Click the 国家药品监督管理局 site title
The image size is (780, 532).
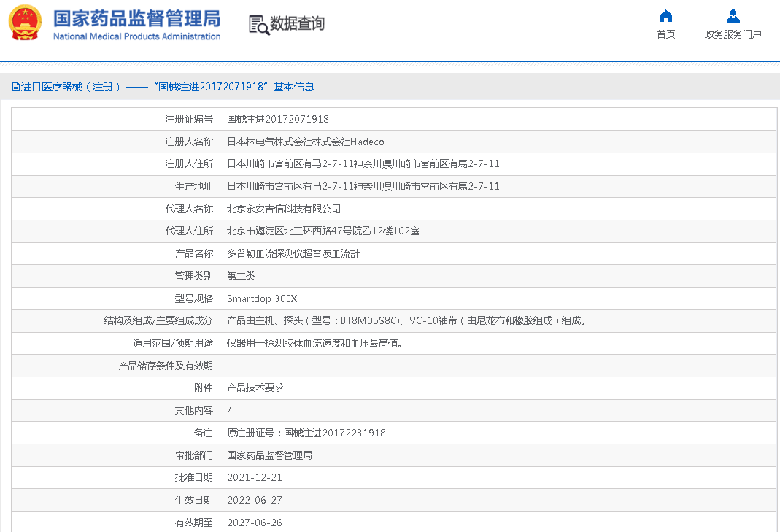click(136, 18)
